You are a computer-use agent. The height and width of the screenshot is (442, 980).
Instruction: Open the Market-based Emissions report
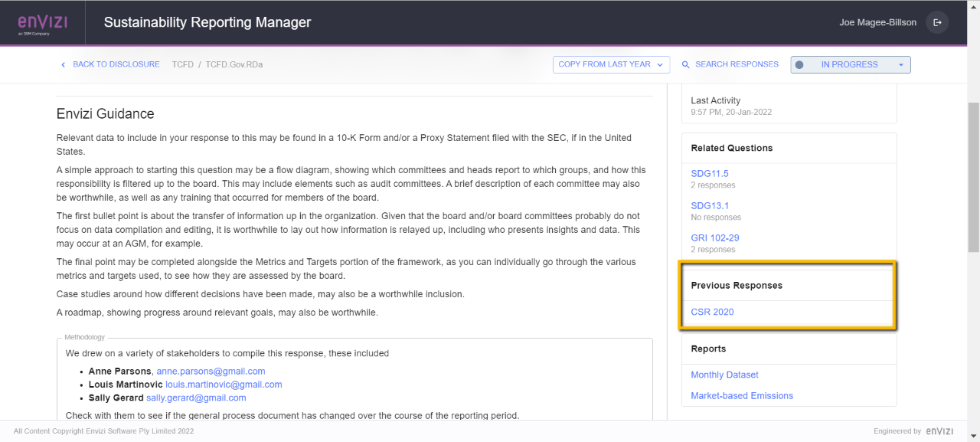pos(742,396)
